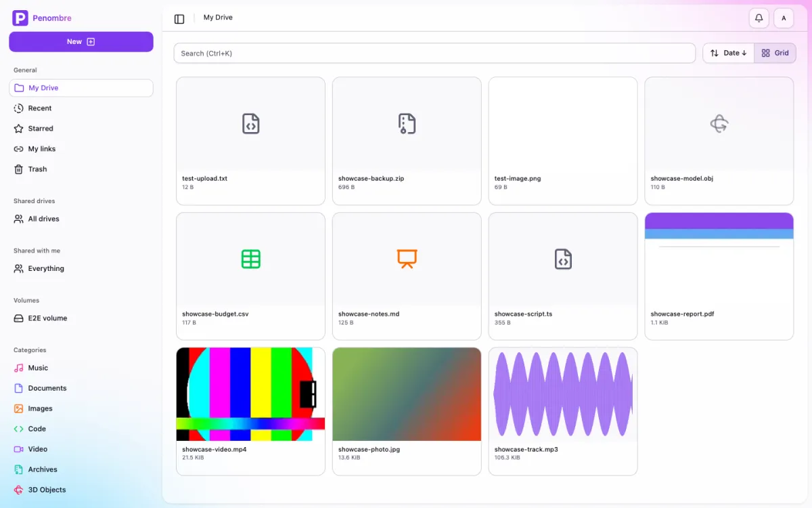
Task: Click the 21.5 KiB size label
Action: [193, 458]
